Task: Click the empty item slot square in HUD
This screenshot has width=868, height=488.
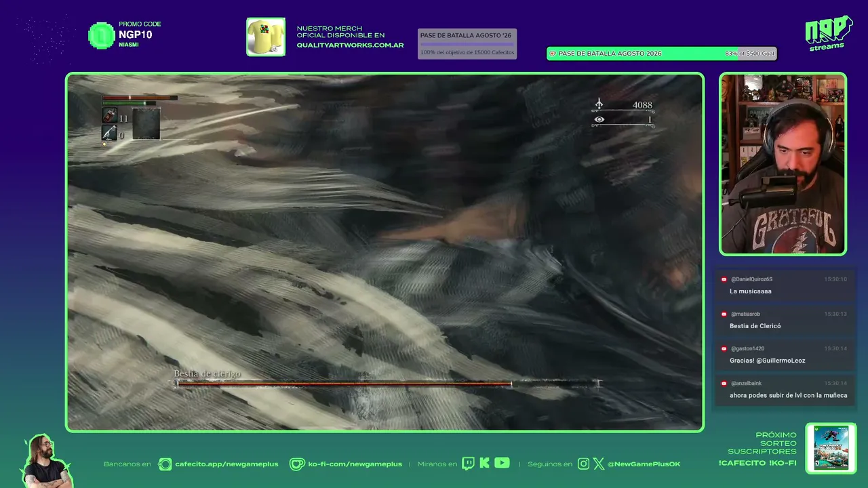Action: (146, 123)
